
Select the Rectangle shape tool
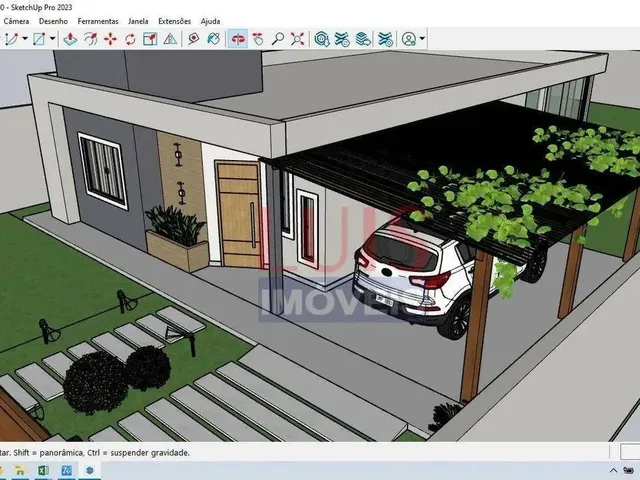click(x=39, y=39)
